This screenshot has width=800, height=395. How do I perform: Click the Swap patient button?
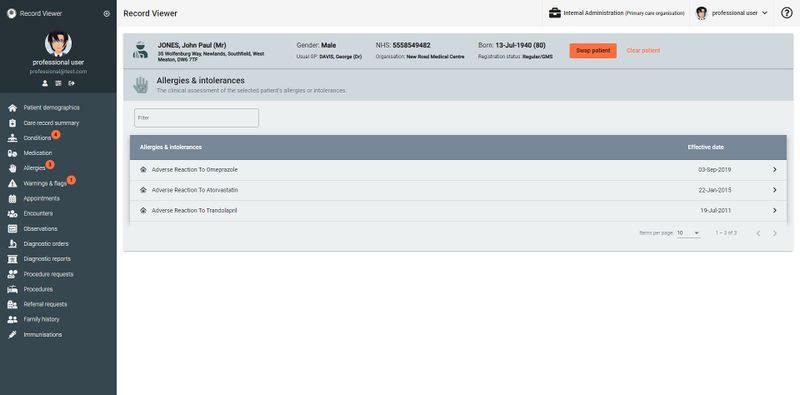(x=593, y=51)
